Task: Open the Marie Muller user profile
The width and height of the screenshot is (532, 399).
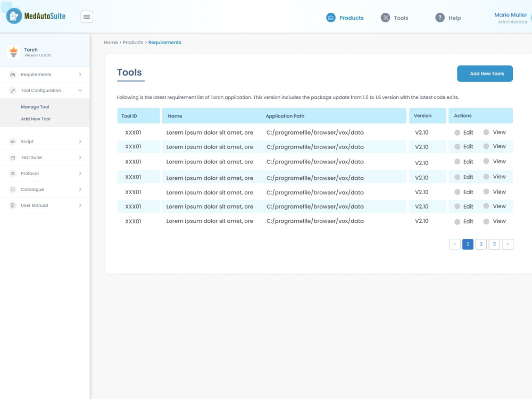Action: click(511, 18)
